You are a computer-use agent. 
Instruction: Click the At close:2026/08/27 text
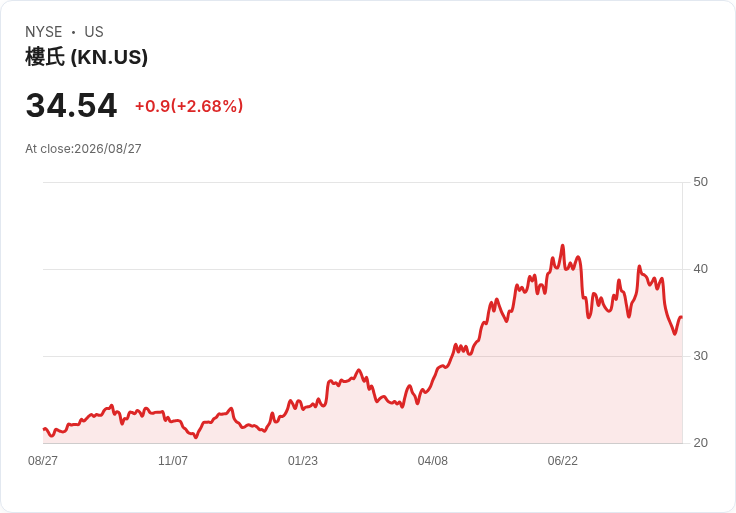pyautogui.click(x=83, y=149)
